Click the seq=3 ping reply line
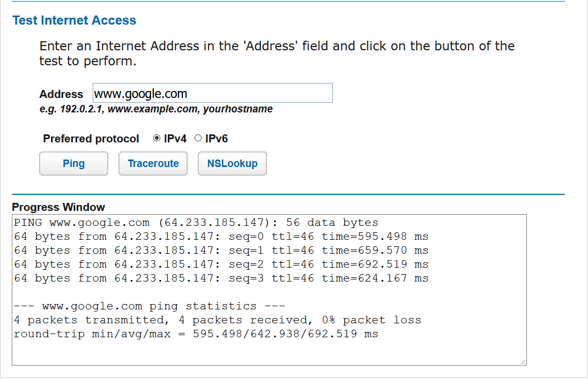 click(221, 278)
